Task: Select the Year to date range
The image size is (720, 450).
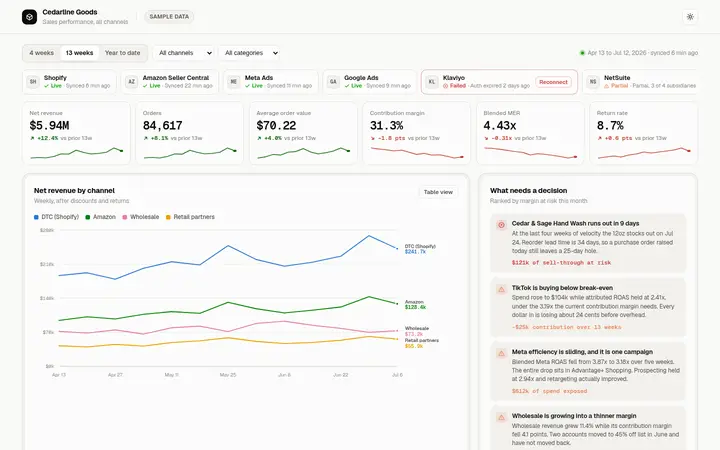Action: tap(122, 53)
